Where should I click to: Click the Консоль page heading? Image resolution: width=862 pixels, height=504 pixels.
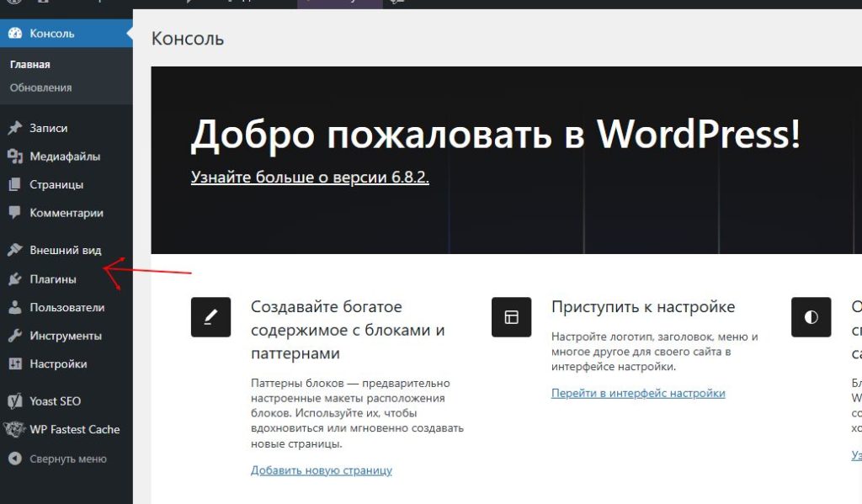188,39
